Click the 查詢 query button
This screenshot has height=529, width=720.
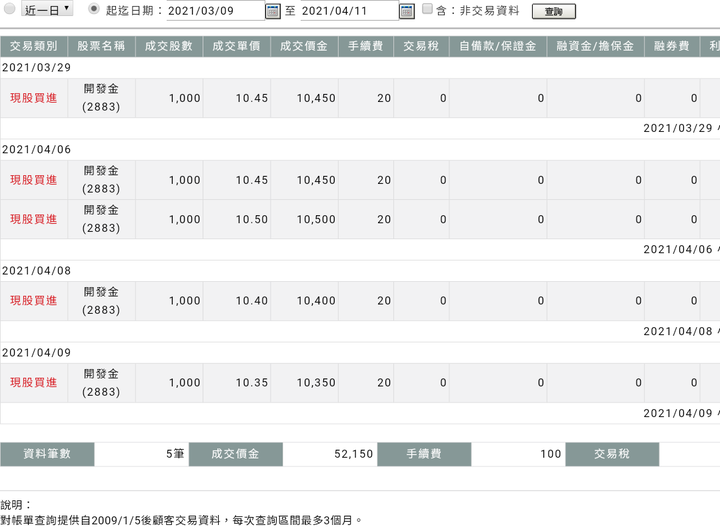click(553, 11)
